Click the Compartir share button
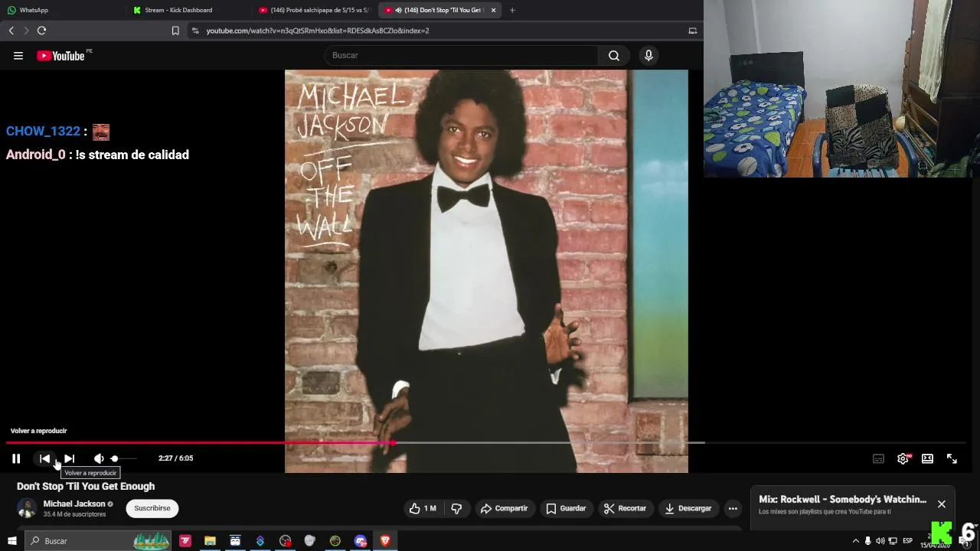This screenshot has height=551, width=980. click(504, 508)
